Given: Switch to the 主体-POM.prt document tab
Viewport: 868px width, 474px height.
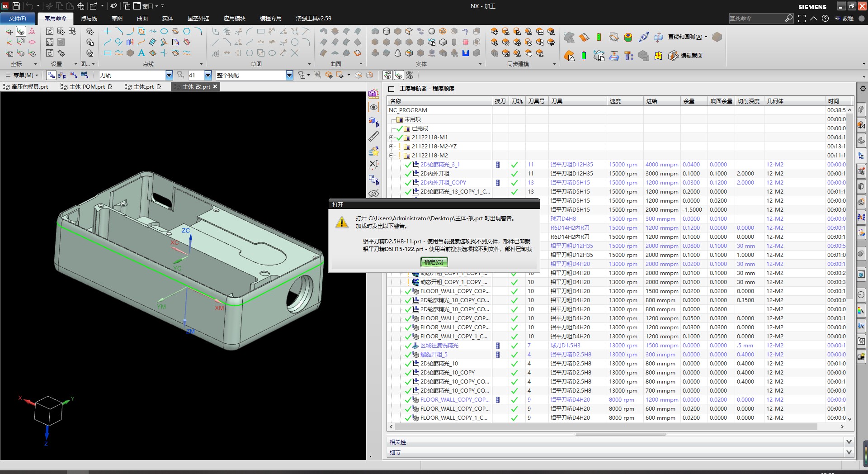Looking at the screenshot, I should [x=87, y=86].
